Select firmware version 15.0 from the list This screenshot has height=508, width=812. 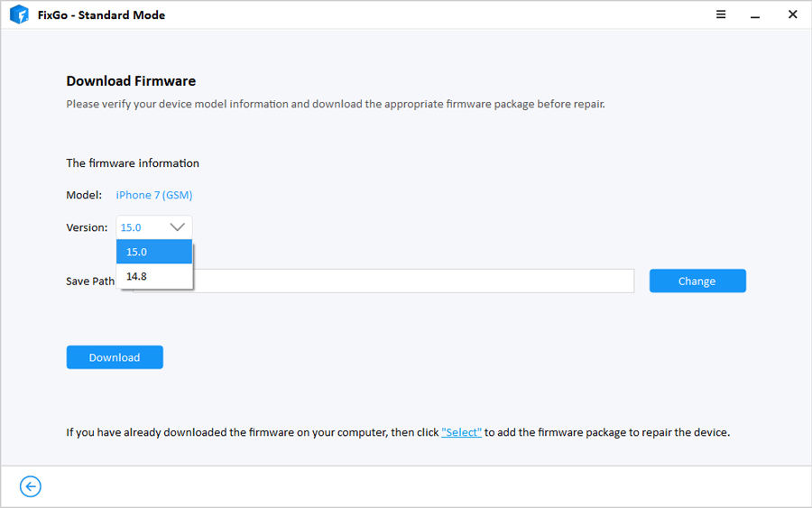click(154, 252)
